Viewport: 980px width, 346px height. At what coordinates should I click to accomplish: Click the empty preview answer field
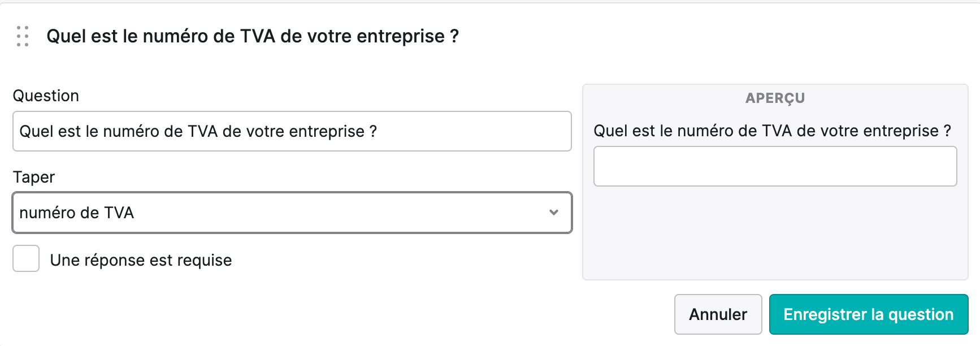tap(775, 166)
